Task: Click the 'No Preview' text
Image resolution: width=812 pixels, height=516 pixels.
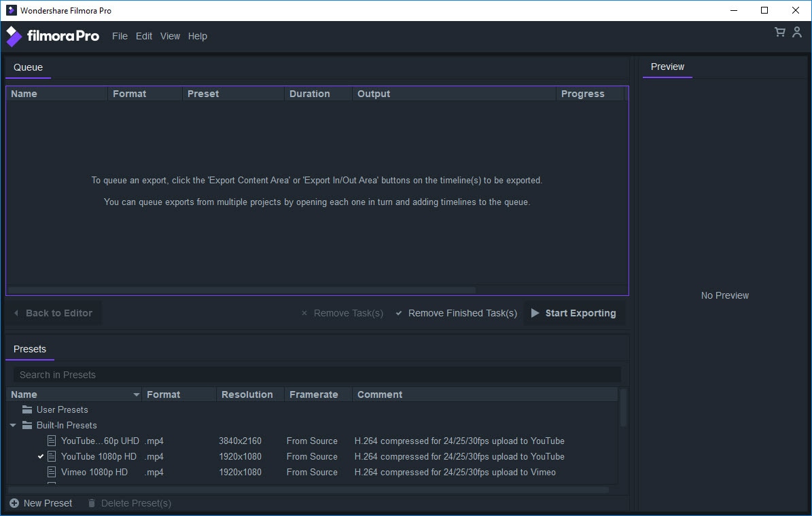Action: (x=724, y=295)
